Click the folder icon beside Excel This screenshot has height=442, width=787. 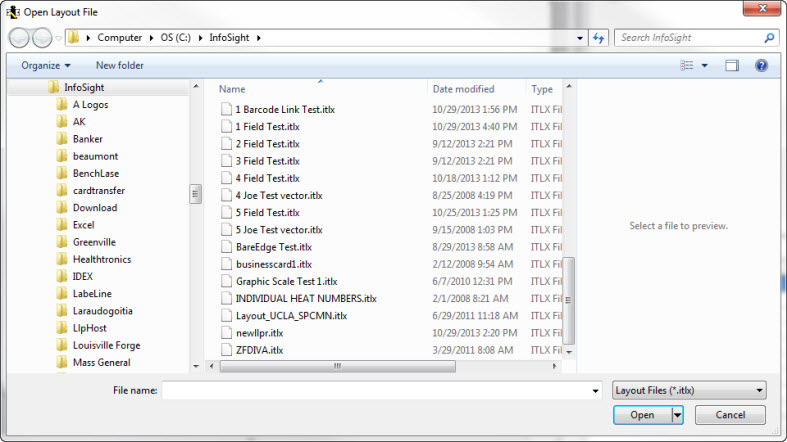(x=62, y=225)
